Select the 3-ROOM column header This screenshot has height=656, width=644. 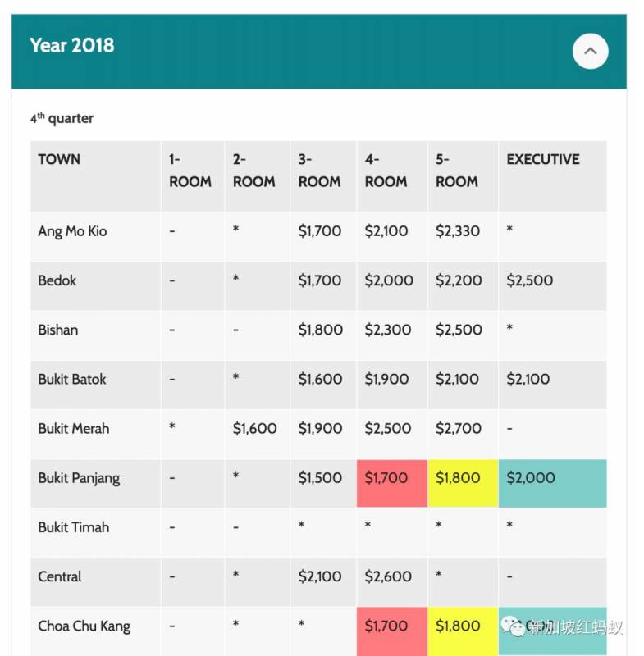coord(319,171)
